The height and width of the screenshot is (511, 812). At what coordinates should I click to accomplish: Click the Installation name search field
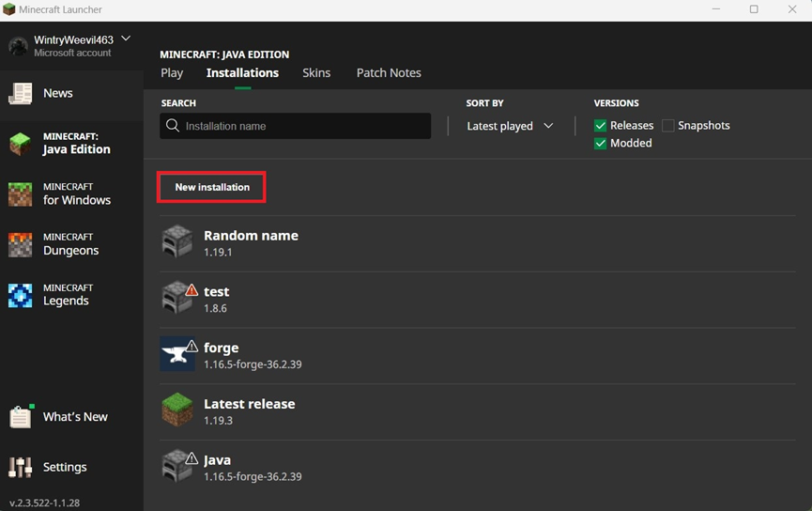295,126
